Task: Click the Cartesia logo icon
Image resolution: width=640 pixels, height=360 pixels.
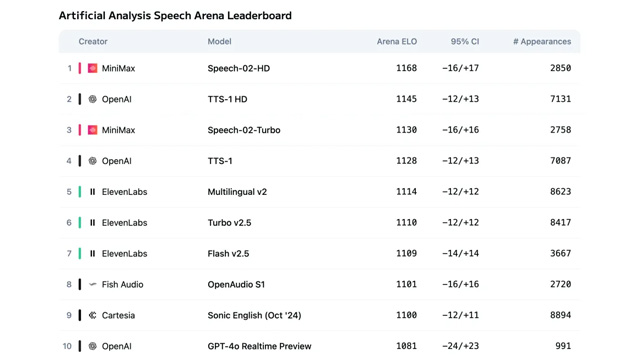Action: [93, 315]
